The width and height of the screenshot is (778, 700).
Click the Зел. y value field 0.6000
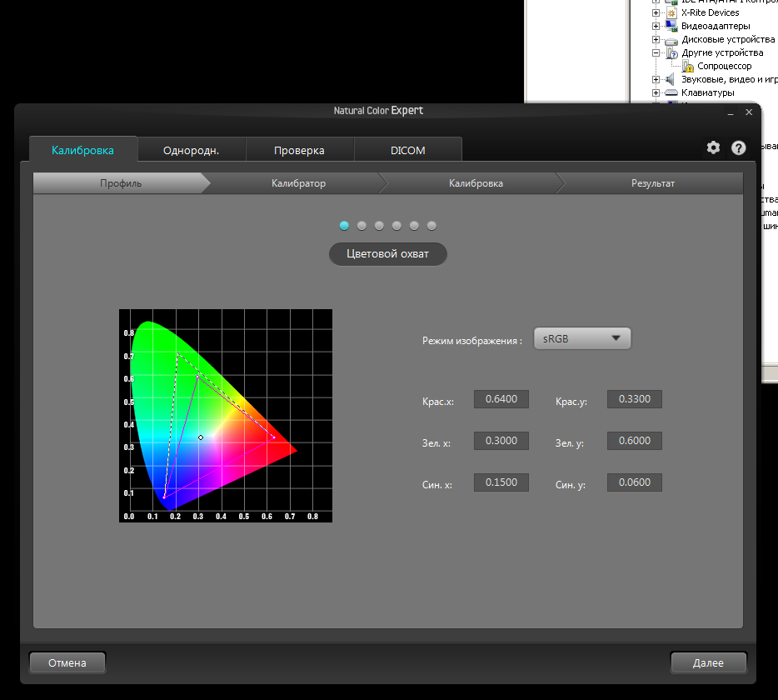coord(635,441)
